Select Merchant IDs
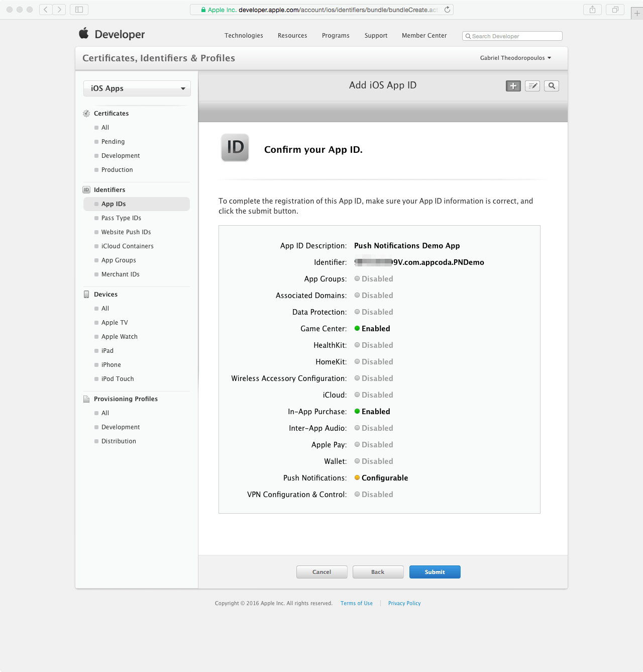This screenshot has width=643, height=672. pos(121,274)
